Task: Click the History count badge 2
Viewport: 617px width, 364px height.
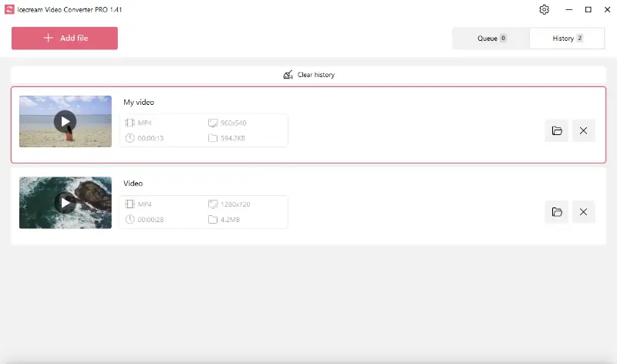Action: 580,38
